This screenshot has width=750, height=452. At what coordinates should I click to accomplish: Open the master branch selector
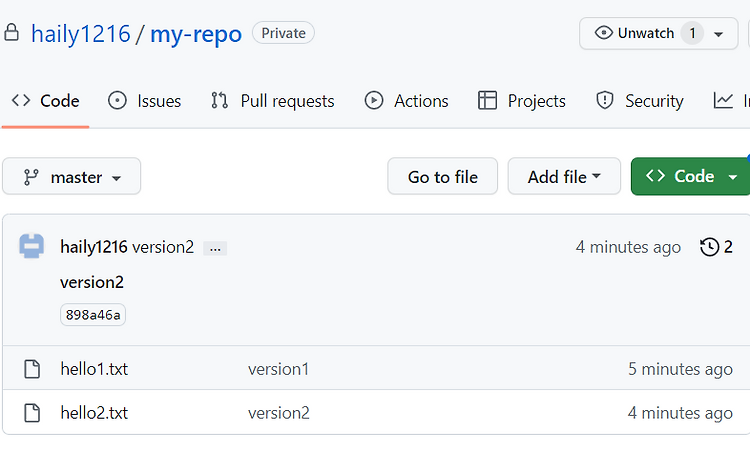click(x=72, y=176)
